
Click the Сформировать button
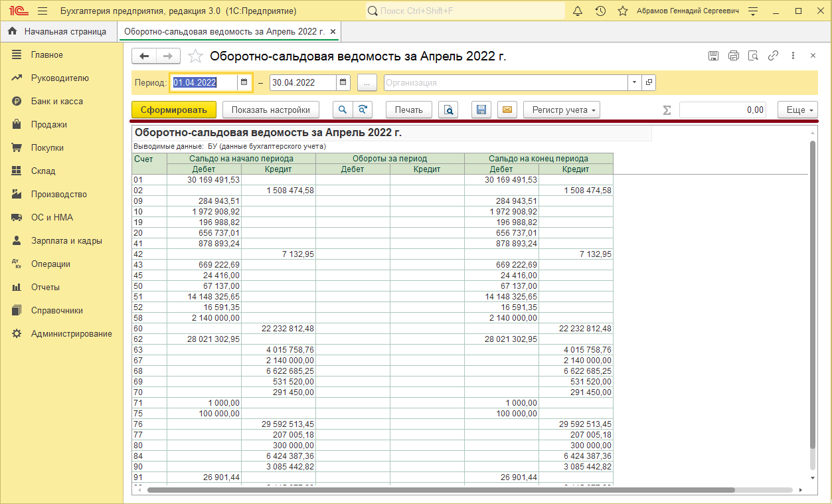point(174,110)
